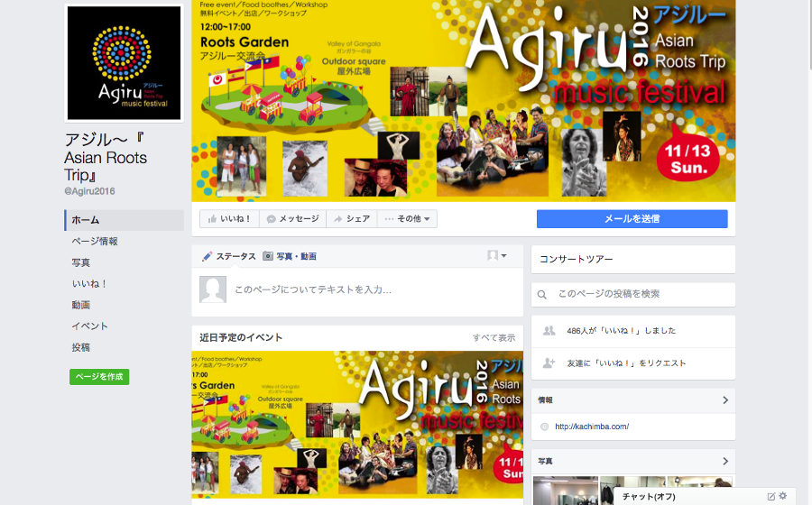Click the シェア button
The width and height of the screenshot is (812, 505).
pos(352,219)
